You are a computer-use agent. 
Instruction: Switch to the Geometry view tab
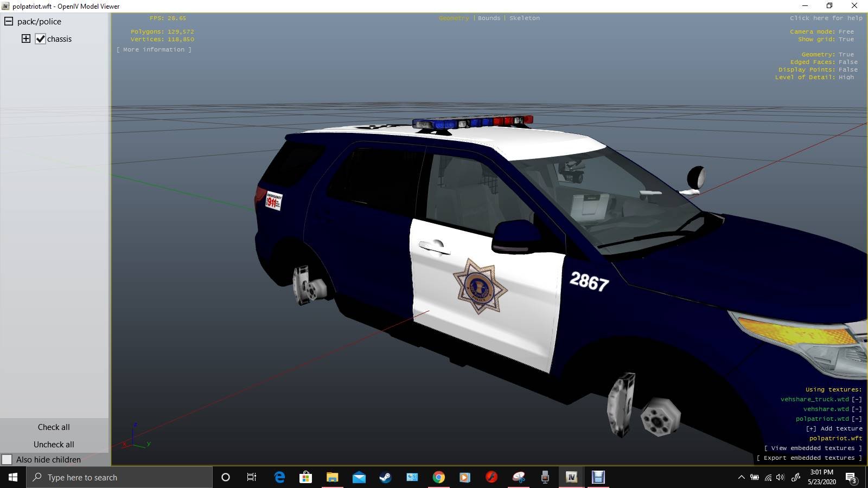point(454,18)
